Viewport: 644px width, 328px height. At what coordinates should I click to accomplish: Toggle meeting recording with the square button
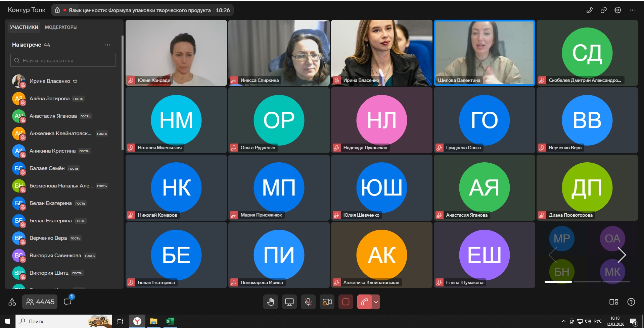pyautogui.click(x=346, y=302)
